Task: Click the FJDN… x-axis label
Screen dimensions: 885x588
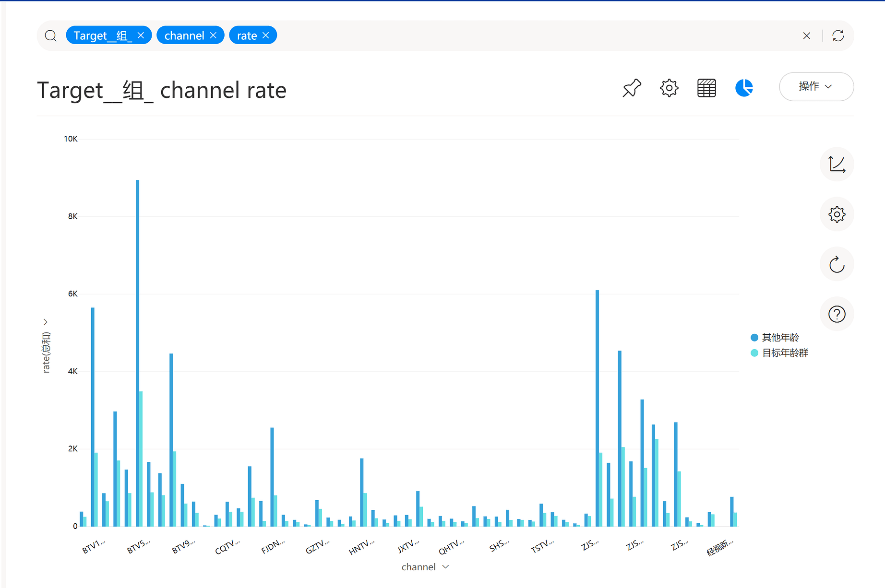Action: coord(273,546)
